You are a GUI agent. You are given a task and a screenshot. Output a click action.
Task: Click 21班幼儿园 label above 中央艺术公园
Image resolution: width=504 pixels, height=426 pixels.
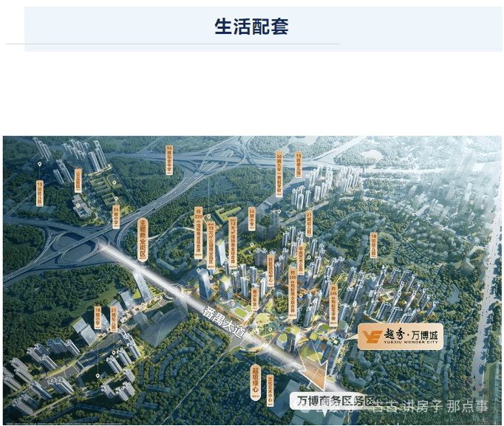coord(309,224)
